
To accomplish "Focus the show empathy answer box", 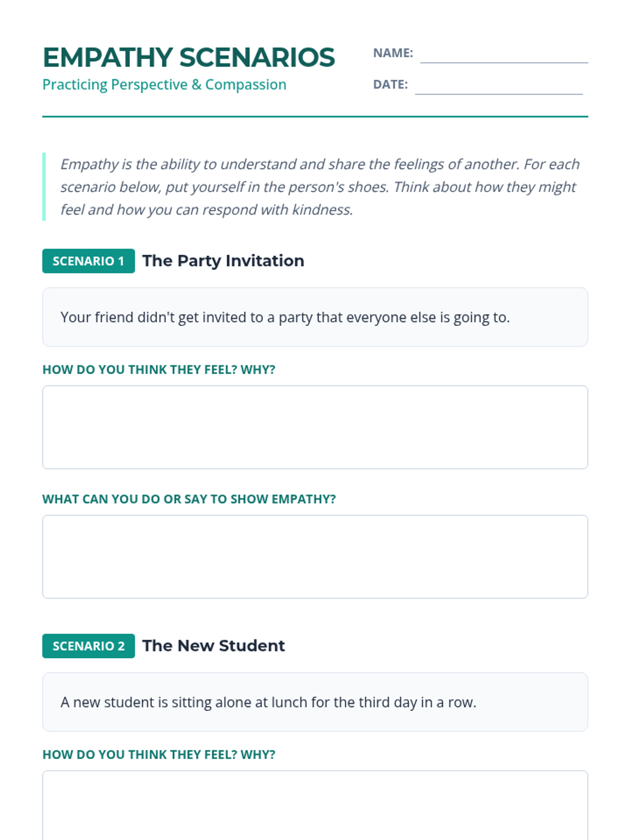I will (x=315, y=556).
